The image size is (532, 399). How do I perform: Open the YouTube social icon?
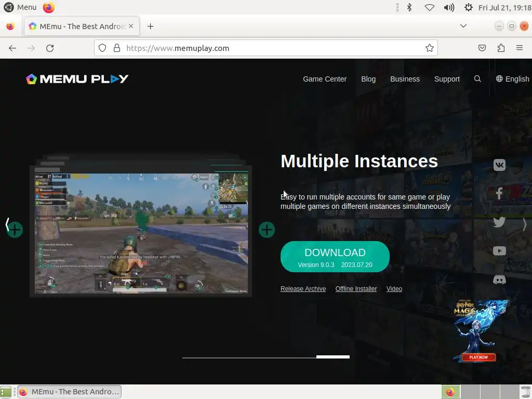(499, 251)
